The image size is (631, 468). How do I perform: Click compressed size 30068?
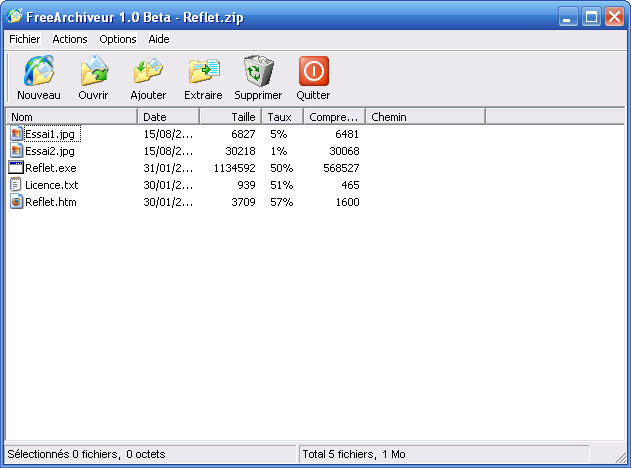click(344, 151)
